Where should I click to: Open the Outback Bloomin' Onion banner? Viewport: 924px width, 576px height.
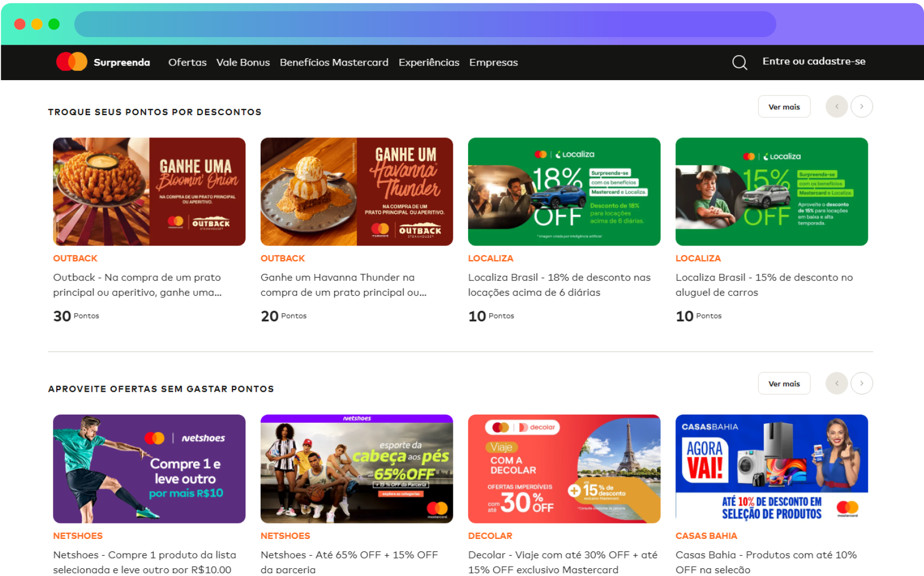[x=149, y=191]
